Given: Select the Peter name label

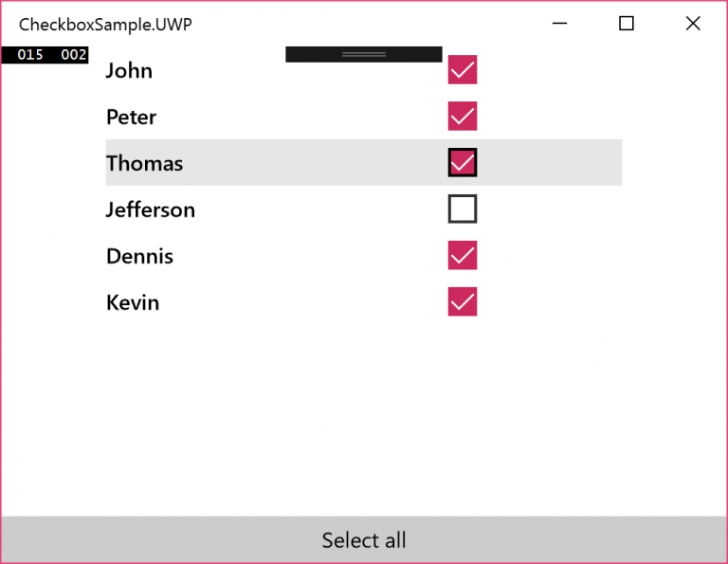Looking at the screenshot, I should (132, 117).
